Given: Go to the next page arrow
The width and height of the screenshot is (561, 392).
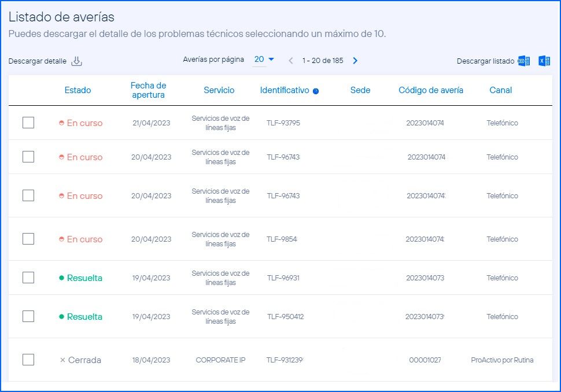Looking at the screenshot, I should tap(355, 61).
